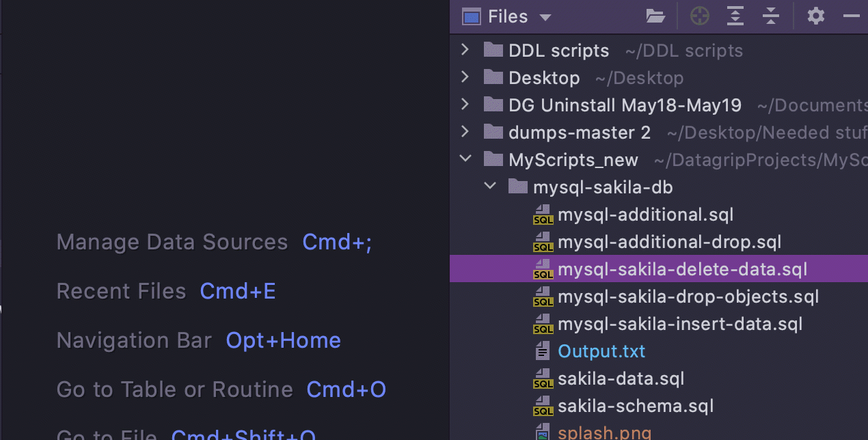Select the Desktop tree row

(659, 77)
